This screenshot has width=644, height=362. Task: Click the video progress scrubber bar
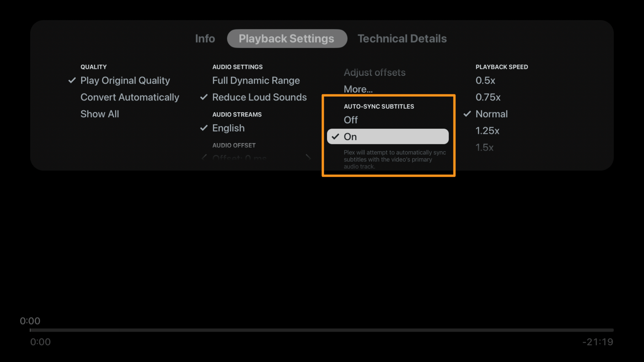point(322,330)
